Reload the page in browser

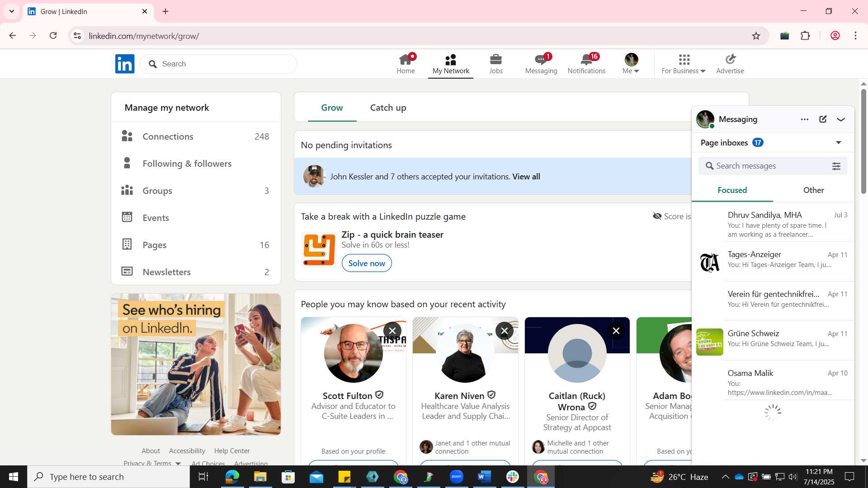tap(53, 36)
